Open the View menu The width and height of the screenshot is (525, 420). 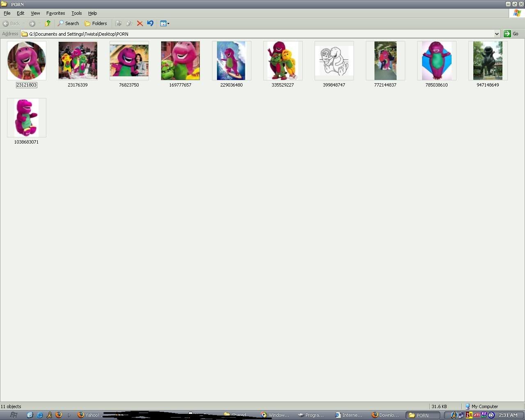(x=35, y=13)
